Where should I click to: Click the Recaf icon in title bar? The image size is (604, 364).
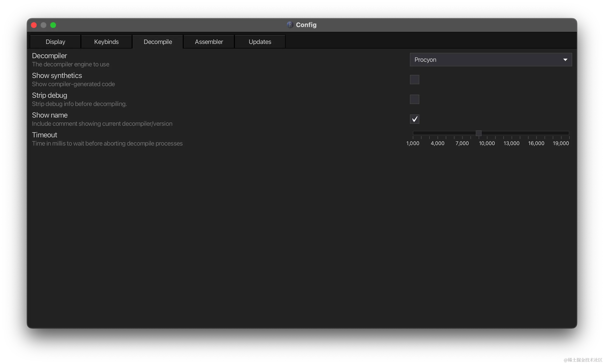pos(290,25)
